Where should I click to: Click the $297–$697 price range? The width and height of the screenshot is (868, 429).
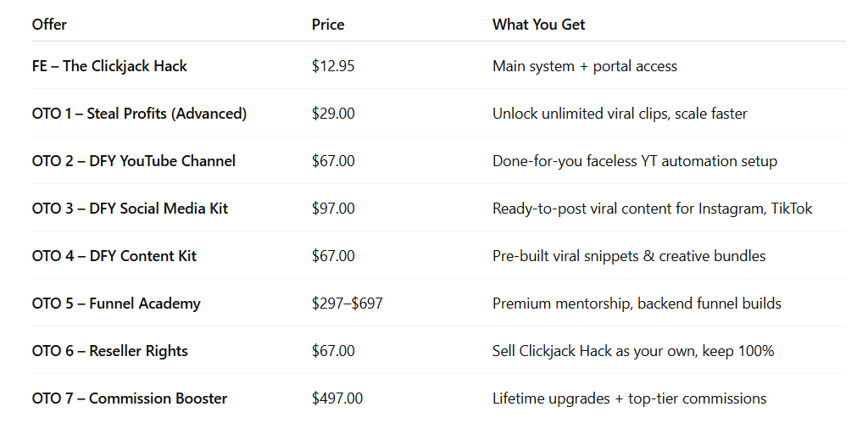pos(347,304)
